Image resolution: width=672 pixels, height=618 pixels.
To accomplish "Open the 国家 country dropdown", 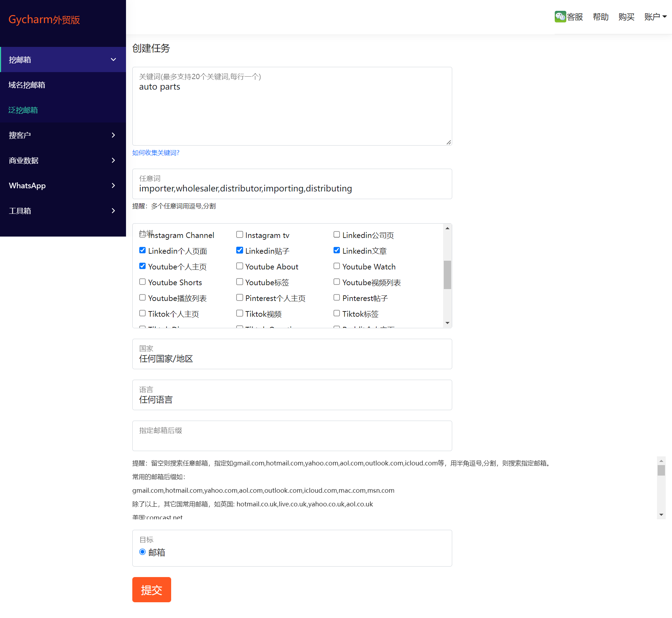I will 292,354.
